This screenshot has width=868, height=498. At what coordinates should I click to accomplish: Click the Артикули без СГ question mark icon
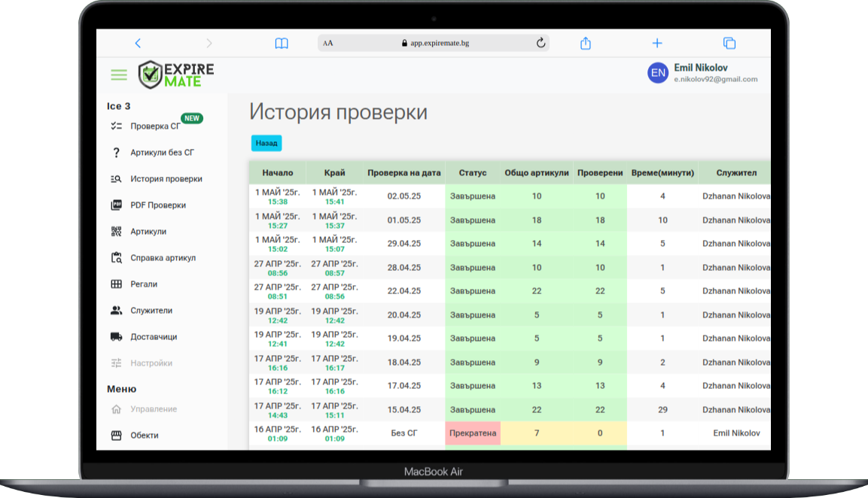point(116,153)
